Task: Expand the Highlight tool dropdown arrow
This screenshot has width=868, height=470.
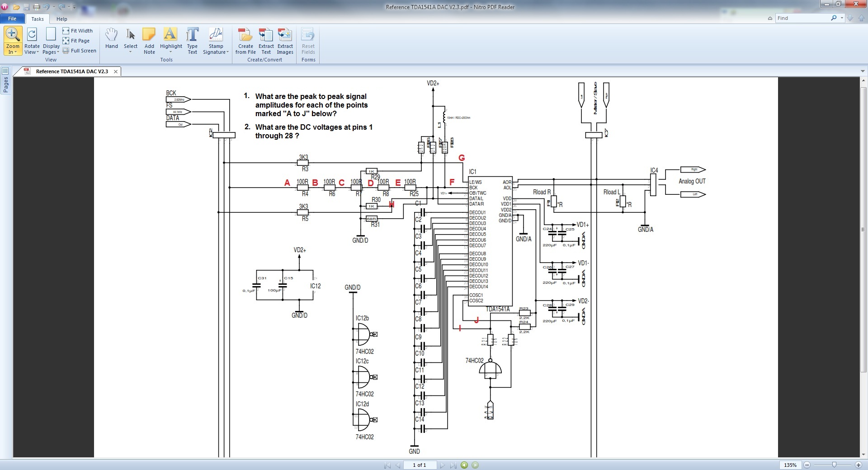Action: pyautogui.click(x=171, y=52)
